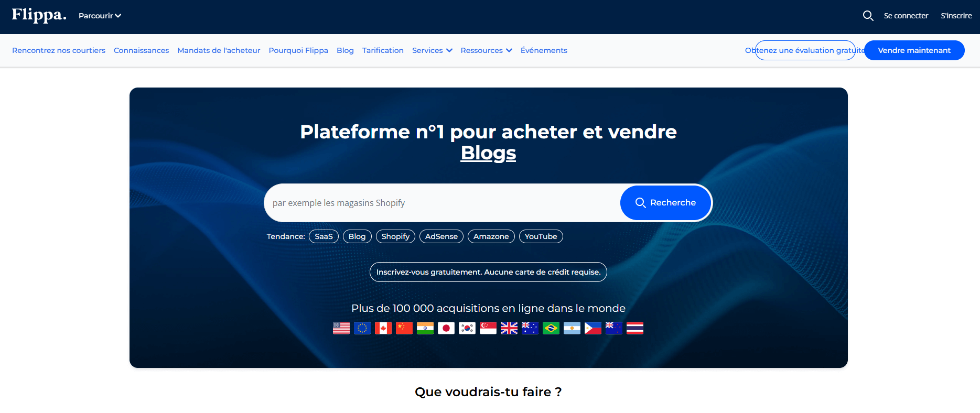This screenshot has width=980, height=413.
Task: Click 'Plus de 100 000 acquisitions' text
Action: tap(488, 308)
